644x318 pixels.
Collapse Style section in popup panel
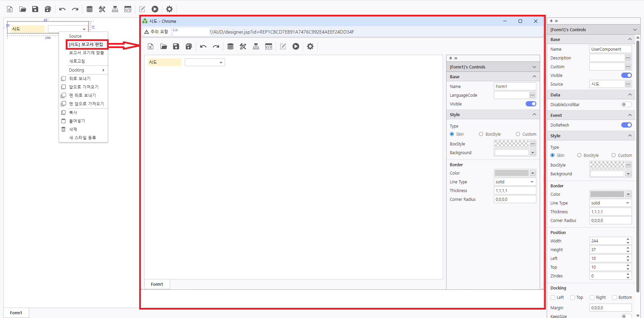coord(534,115)
